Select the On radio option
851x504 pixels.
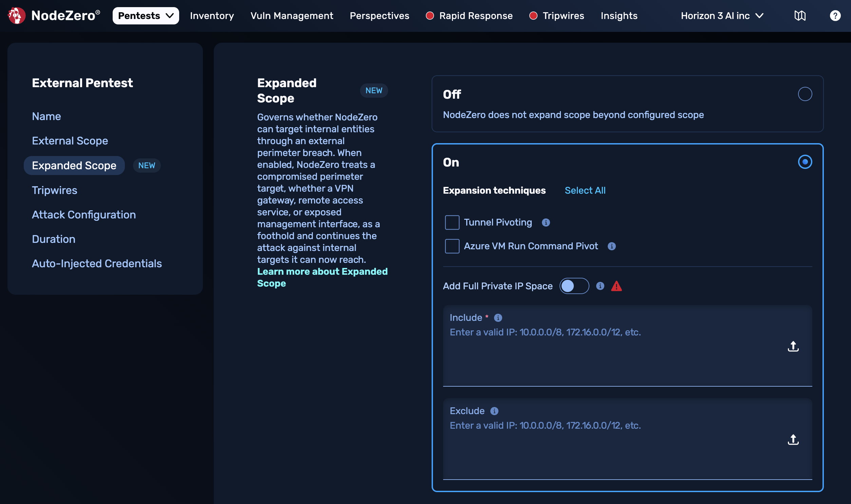point(805,162)
